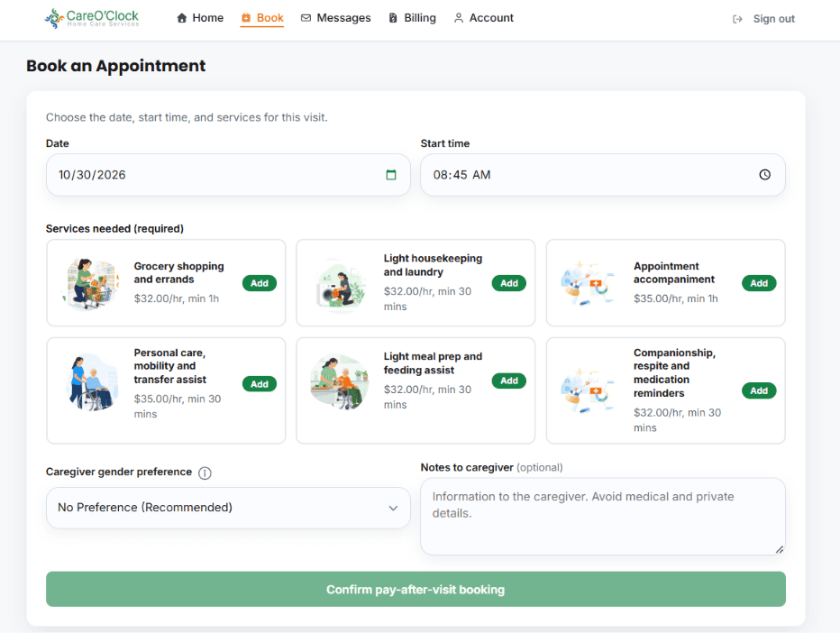Add Companionship, respite and medication reminders
The image size is (840, 633).
coord(759,390)
